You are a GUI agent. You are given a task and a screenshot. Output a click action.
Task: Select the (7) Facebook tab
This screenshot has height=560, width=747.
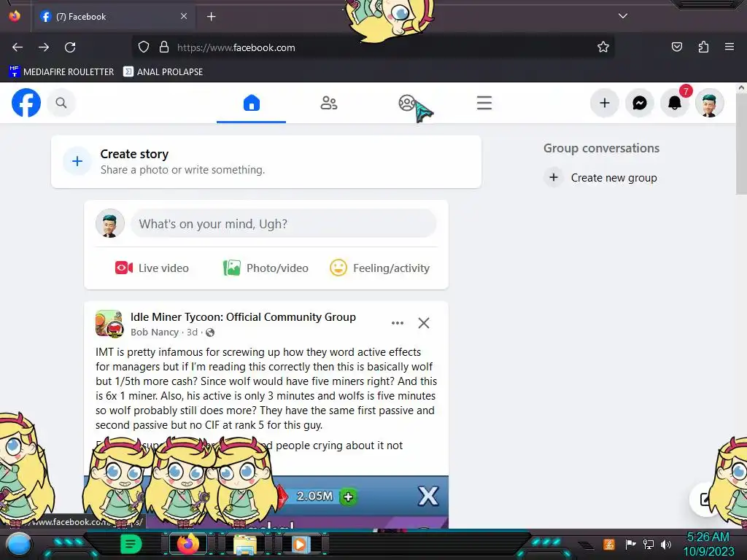click(115, 17)
